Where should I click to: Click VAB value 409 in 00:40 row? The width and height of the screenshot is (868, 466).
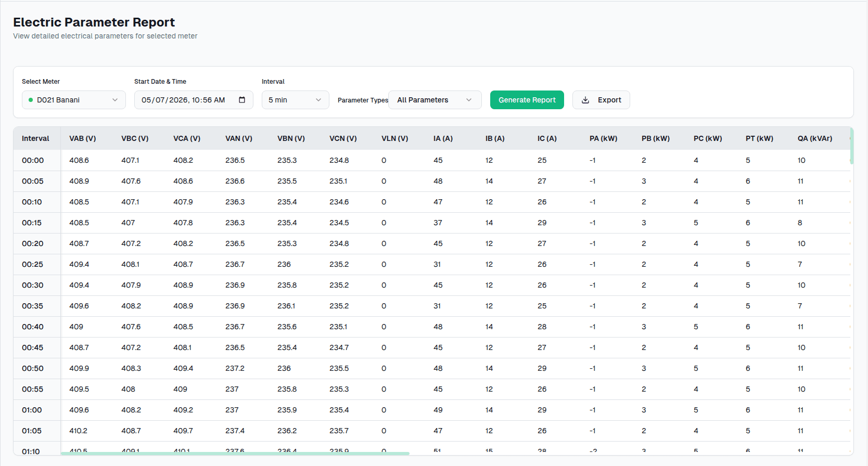click(76, 327)
